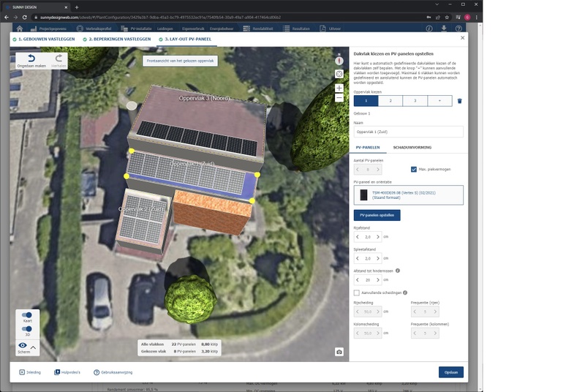Take a map screenshot with camera icon
This screenshot has height=392, width=585.
click(x=339, y=352)
